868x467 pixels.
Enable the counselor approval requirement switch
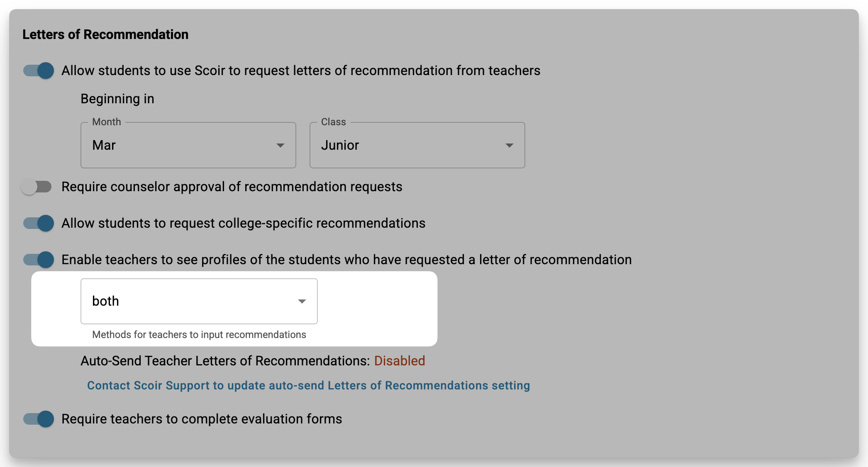click(x=37, y=187)
